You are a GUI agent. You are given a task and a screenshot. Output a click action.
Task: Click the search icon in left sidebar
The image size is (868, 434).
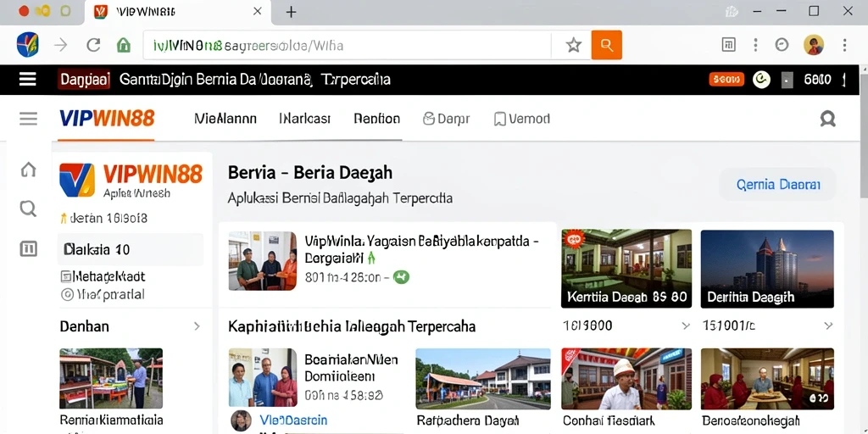tap(28, 209)
